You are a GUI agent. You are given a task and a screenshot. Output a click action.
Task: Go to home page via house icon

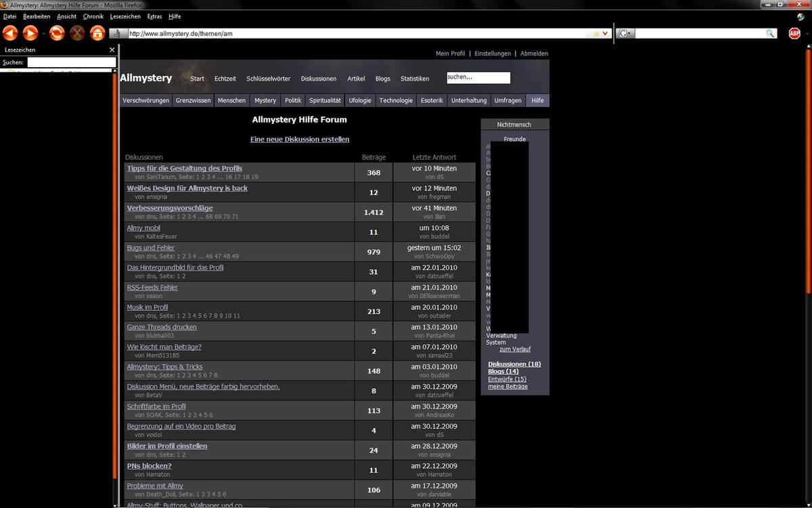pyautogui.click(x=97, y=33)
